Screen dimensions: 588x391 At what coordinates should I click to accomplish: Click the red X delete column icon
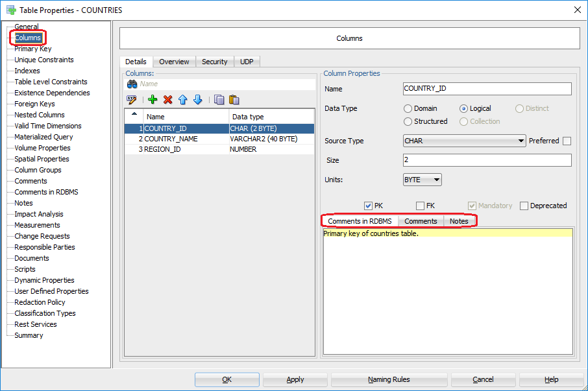[167, 100]
